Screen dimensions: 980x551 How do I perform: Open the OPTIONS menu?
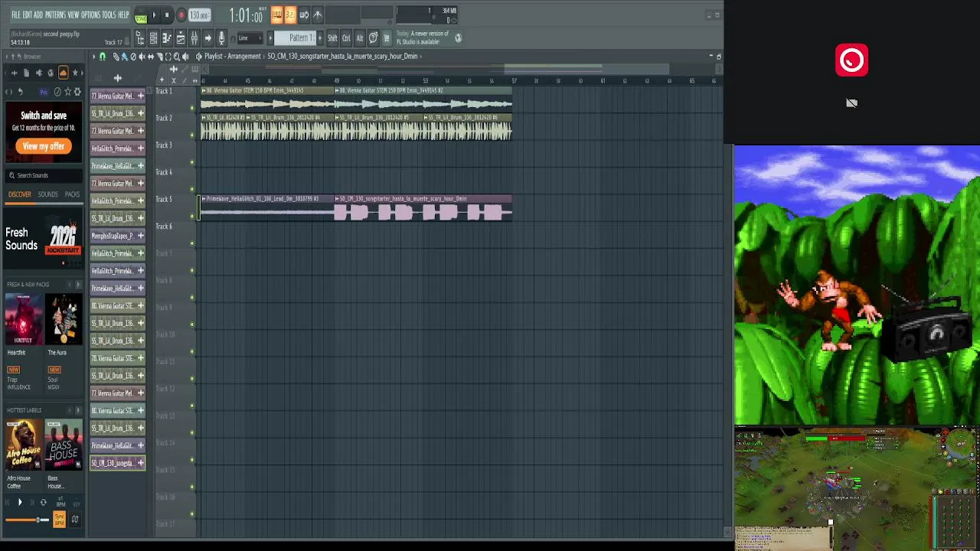click(x=90, y=15)
